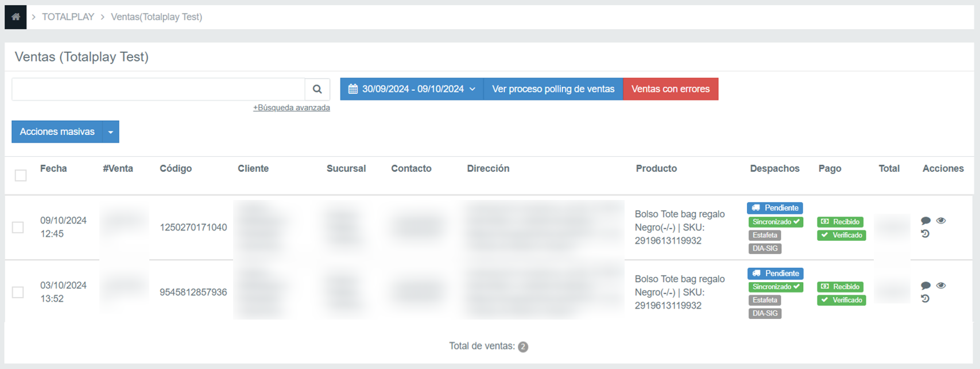
Task: View details eye icon for sale 1250270171040
Action: tap(941, 221)
